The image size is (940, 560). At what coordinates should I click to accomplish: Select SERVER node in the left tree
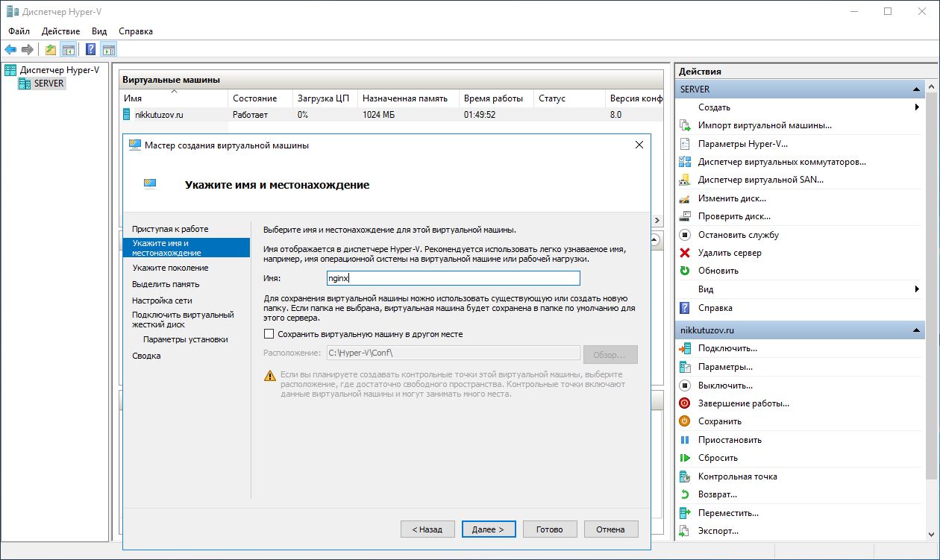[x=49, y=84]
